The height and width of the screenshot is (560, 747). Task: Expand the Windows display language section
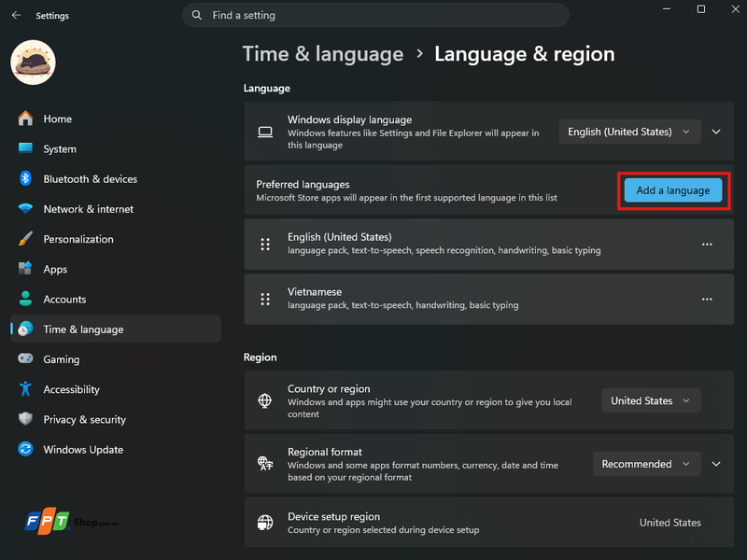[x=716, y=132]
